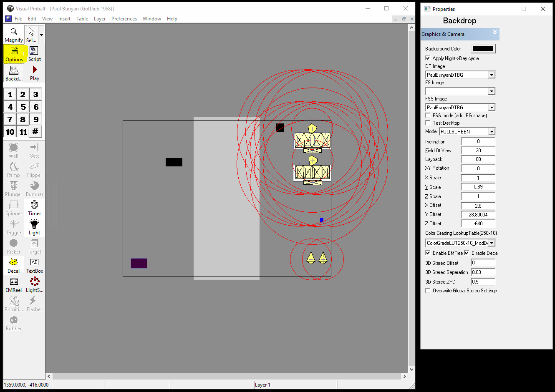The height and width of the screenshot is (392, 555).
Task: Switch to the Backdrop view
Action: tap(14, 73)
